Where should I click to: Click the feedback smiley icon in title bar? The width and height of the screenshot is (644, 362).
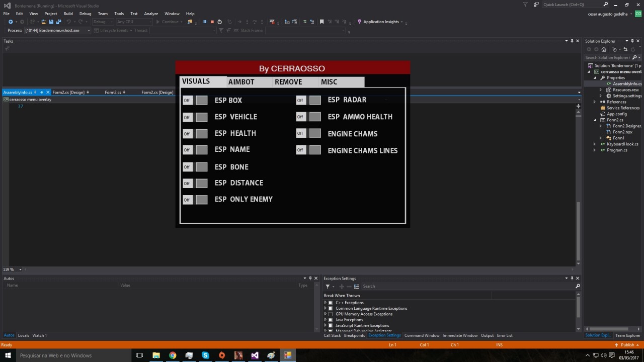pos(536,5)
